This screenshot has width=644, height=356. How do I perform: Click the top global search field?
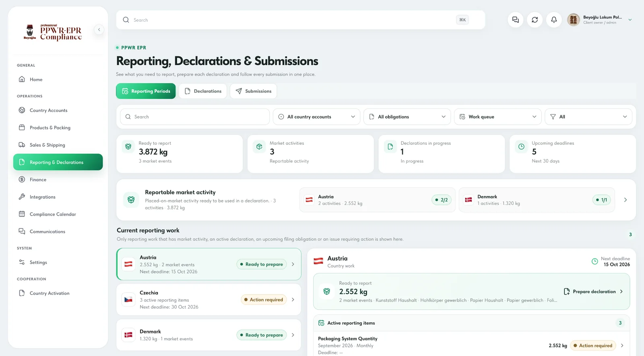pos(301,20)
